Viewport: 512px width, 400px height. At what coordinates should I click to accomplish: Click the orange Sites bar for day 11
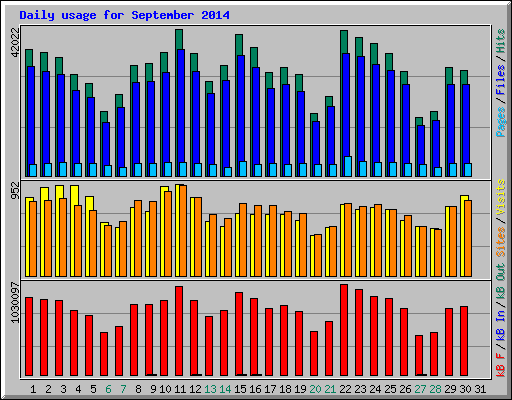tap(183, 231)
